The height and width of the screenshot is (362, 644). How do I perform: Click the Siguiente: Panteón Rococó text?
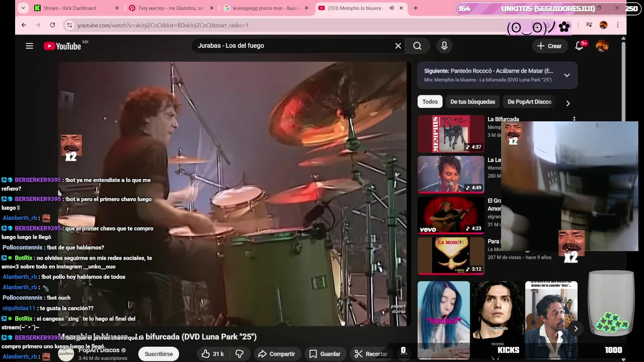[489, 71]
